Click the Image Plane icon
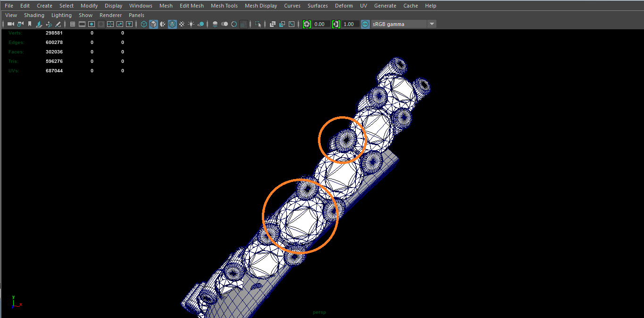 point(39,24)
